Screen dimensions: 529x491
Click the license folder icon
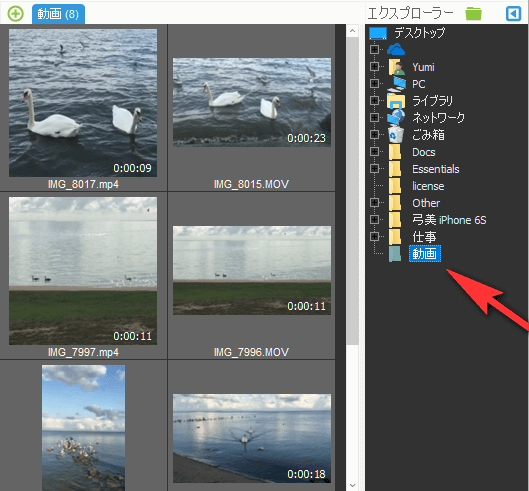pyautogui.click(x=395, y=186)
